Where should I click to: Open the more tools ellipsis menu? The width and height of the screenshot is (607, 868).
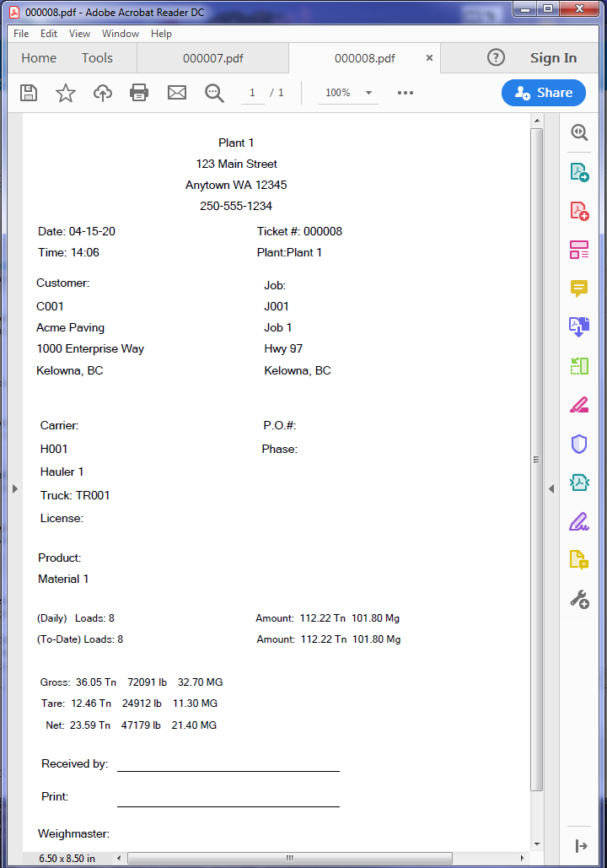405,93
